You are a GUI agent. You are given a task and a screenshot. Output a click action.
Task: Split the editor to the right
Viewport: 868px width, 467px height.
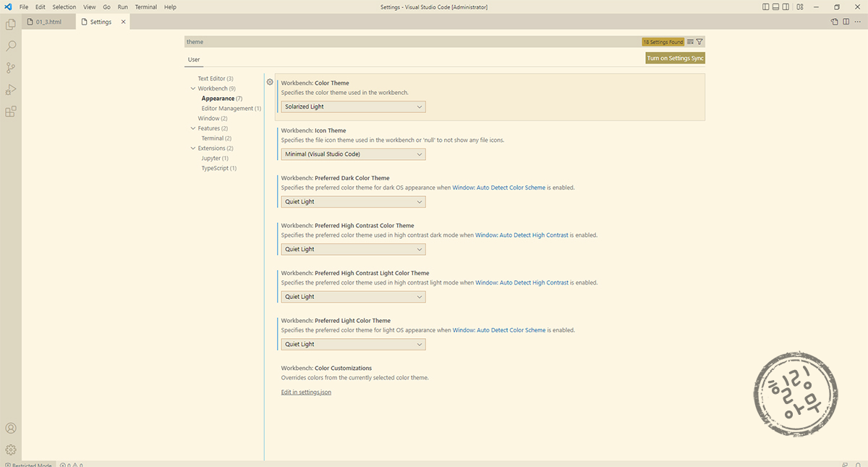tap(846, 22)
